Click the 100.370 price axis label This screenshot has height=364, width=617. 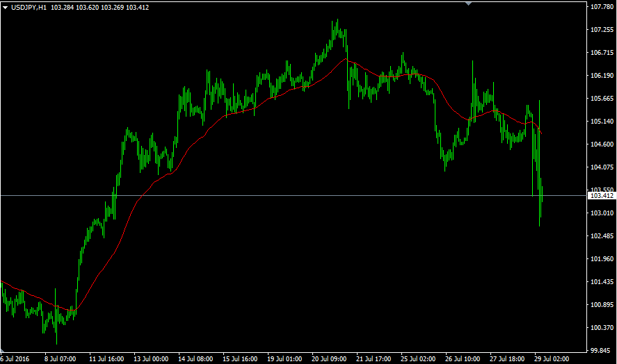[602, 328]
